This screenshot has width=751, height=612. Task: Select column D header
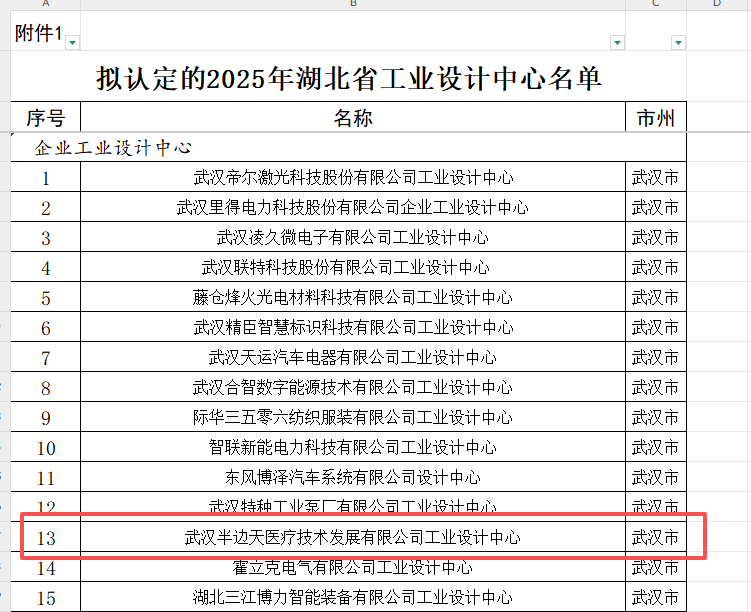pos(717,5)
